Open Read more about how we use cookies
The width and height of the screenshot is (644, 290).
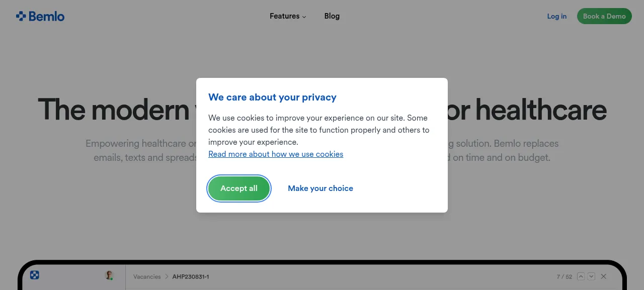pos(276,154)
